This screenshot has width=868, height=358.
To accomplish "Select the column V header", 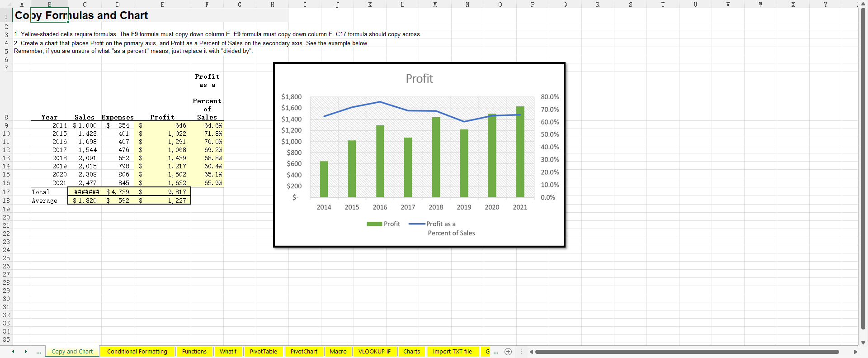I will pyautogui.click(x=728, y=5).
